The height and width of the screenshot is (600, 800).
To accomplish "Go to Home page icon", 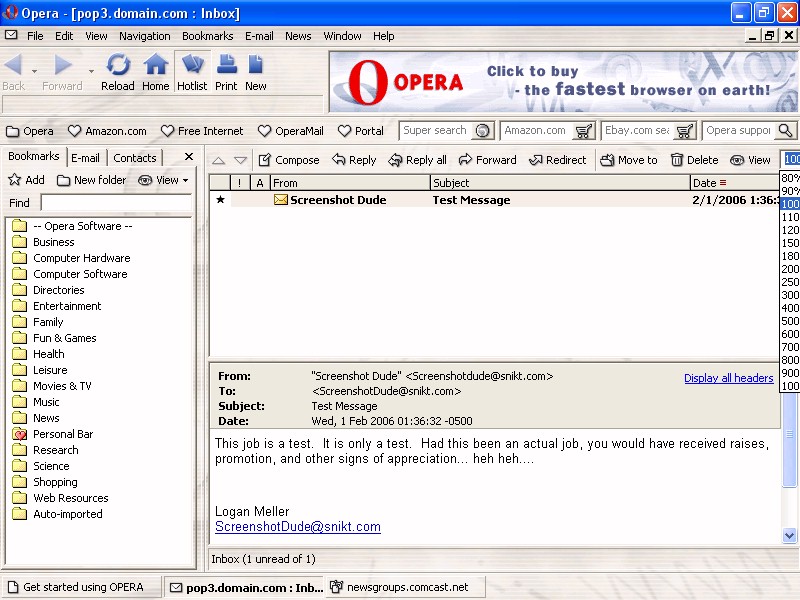I will click(x=156, y=65).
